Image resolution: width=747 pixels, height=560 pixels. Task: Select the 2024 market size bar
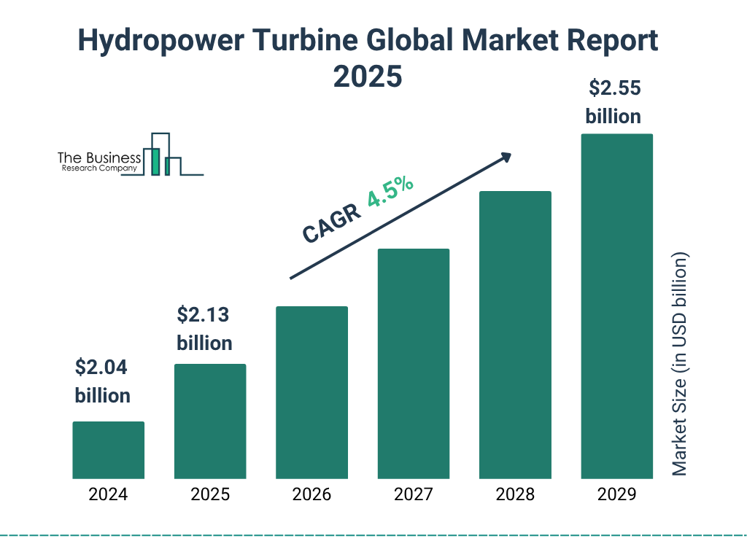coord(108,450)
